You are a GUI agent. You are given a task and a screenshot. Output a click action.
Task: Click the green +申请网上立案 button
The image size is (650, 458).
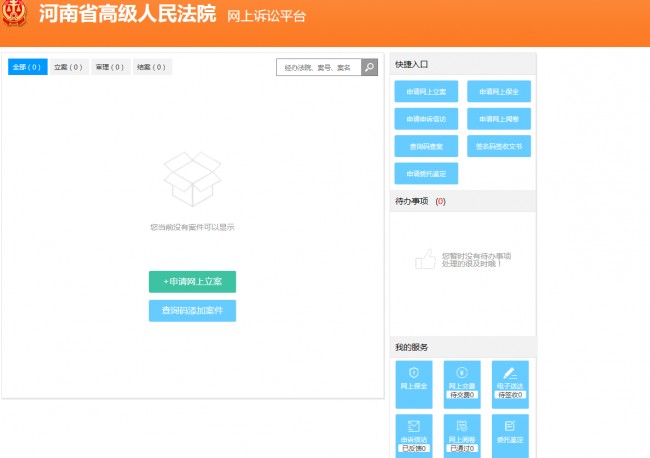pyautogui.click(x=192, y=282)
